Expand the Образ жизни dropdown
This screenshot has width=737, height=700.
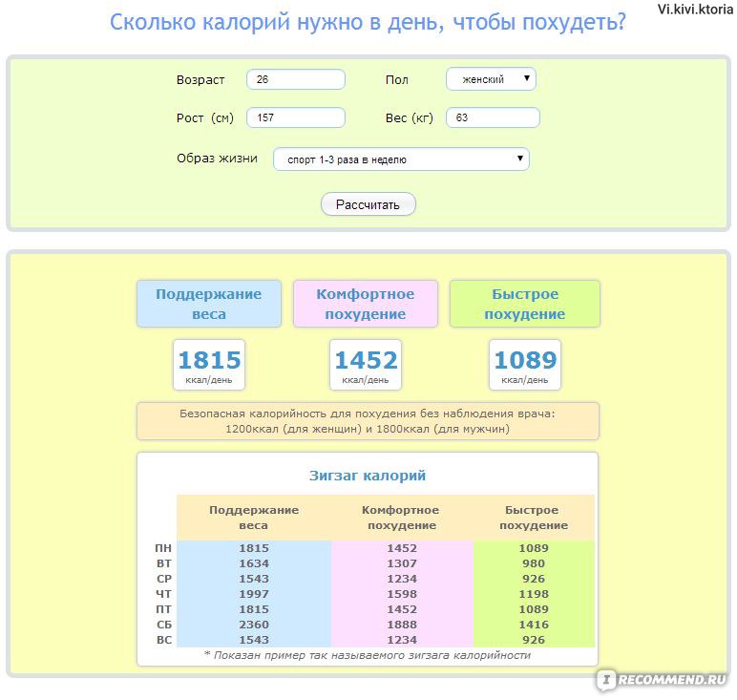pyautogui.click(x=401, y=159)
